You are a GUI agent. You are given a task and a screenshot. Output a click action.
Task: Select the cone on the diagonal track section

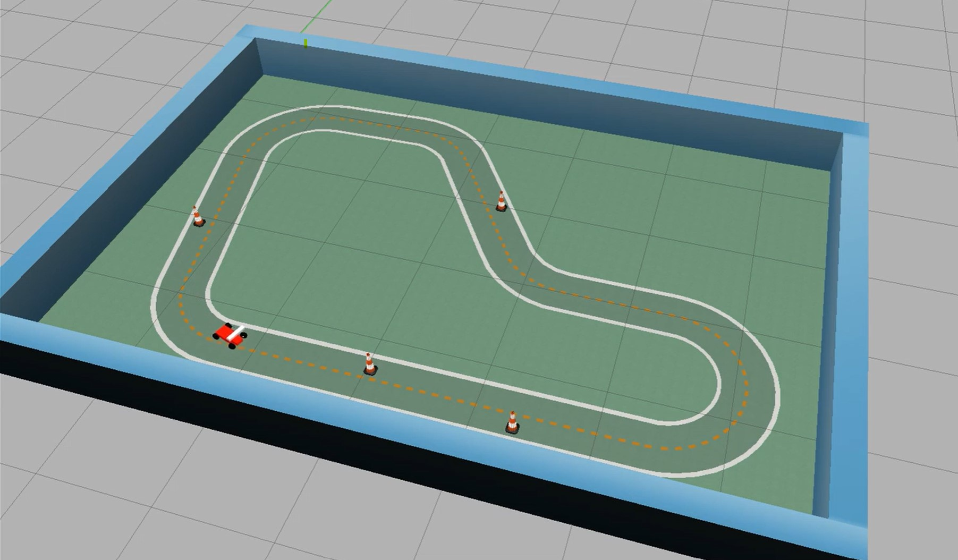(501, 202)
